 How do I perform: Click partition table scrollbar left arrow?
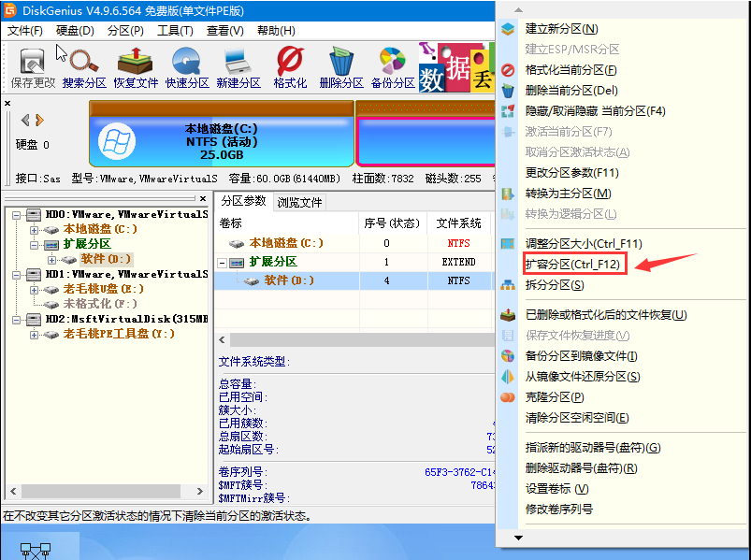click(x=223, y=340)
